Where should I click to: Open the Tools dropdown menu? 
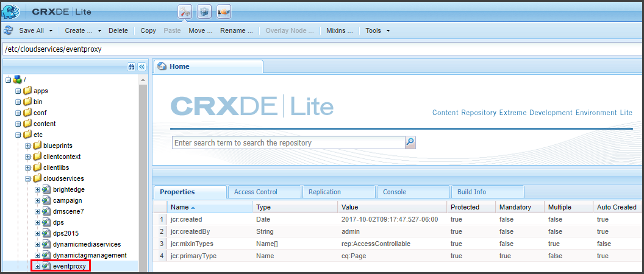pyautogui.click(x=377, y=30)
